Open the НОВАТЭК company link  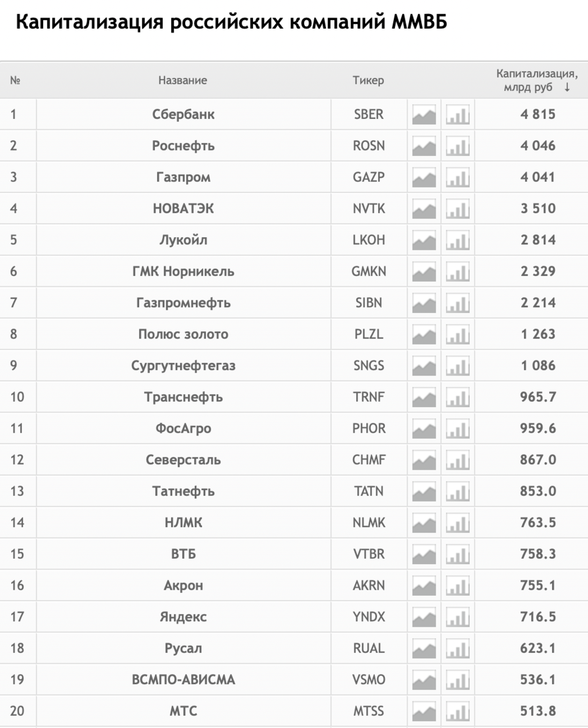183,209
